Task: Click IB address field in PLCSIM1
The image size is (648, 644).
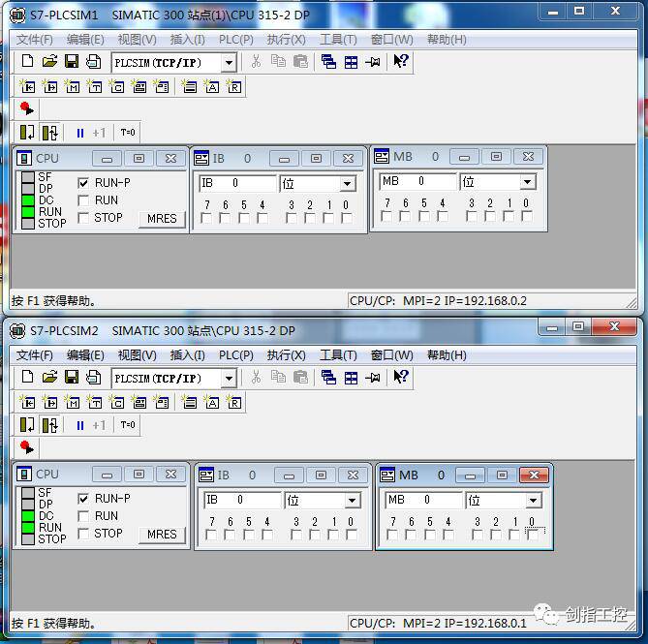Action: pos(237,183)
